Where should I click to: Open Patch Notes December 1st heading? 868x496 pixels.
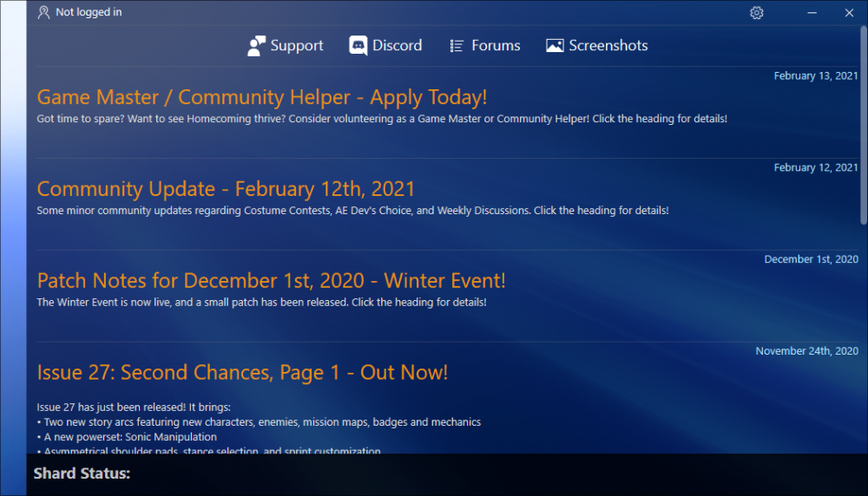point(271,281)
